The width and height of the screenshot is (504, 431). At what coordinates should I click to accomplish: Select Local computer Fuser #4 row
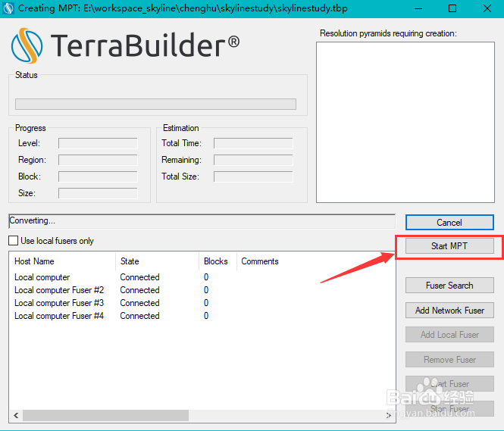pyautogui.click(x=202, y=316)
